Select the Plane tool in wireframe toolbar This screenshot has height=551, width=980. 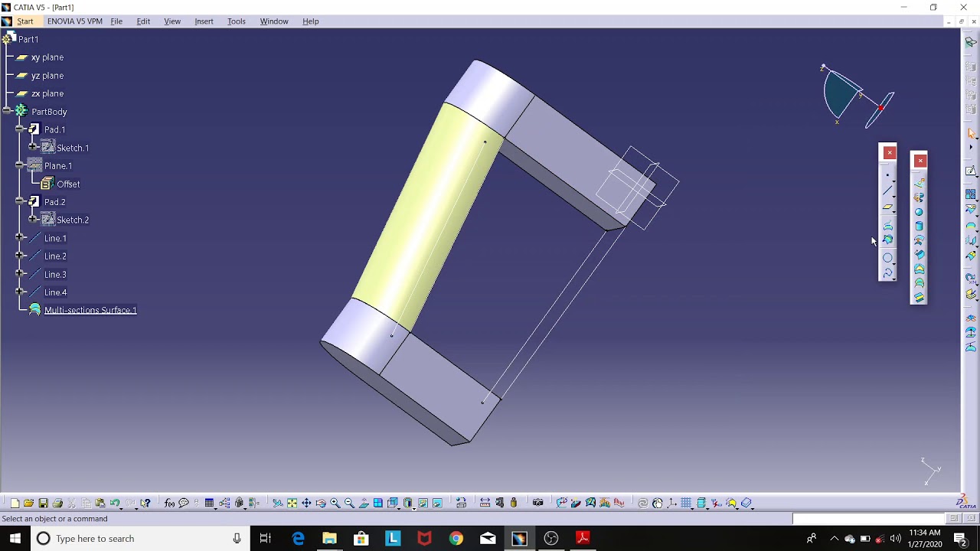[x=888, y=207]
